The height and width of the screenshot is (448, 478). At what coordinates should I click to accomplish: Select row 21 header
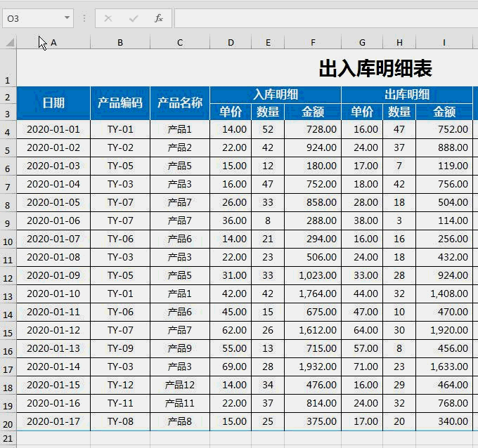tap(8, 439)
